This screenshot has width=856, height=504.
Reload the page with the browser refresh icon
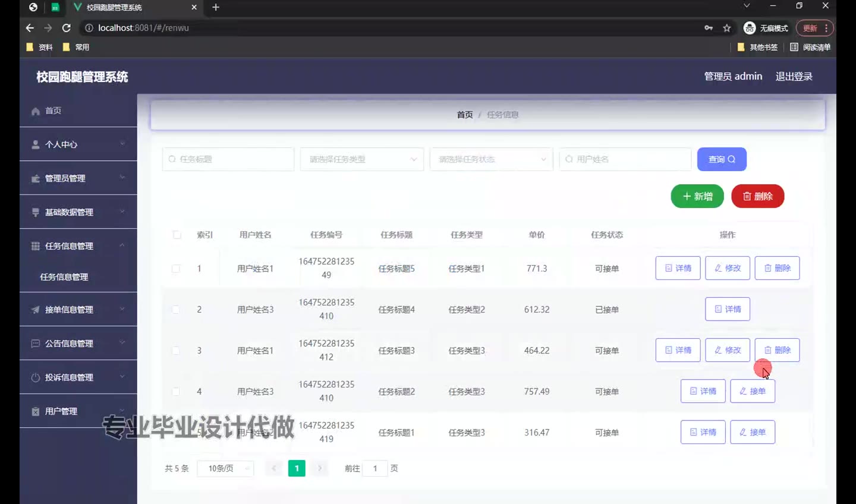(67, 28)
